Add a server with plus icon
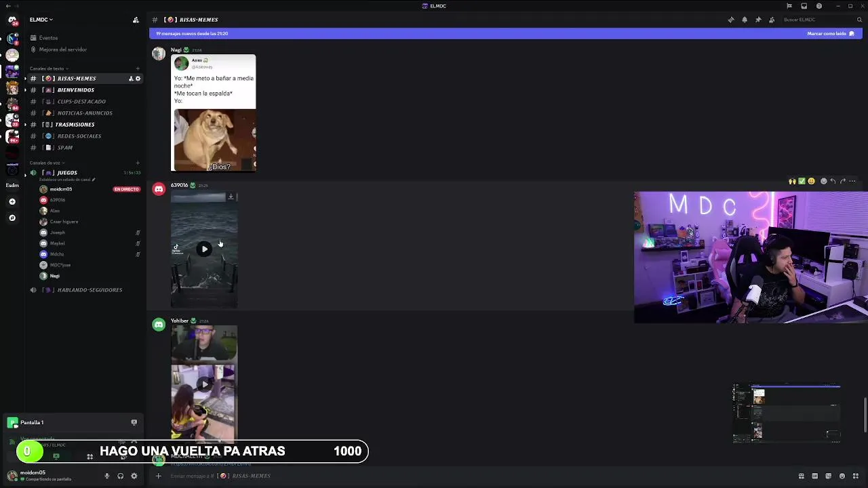The image size is (868, 488). pyautogui.click(x=12, y=201)
